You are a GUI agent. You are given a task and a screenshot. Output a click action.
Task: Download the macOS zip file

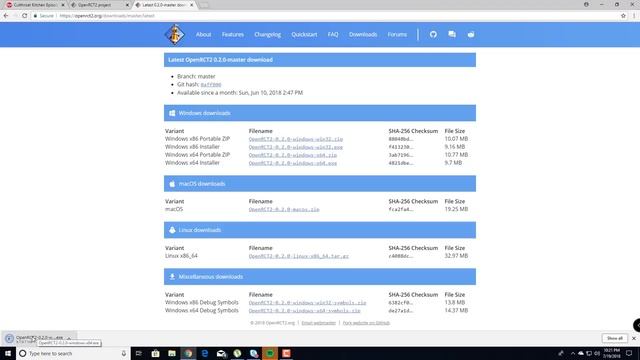284,209
